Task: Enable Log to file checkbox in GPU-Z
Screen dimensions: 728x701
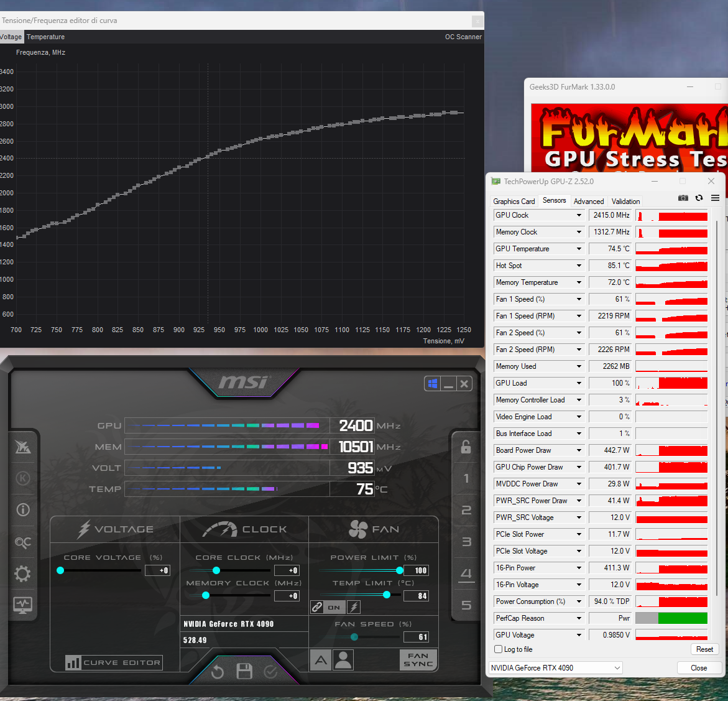Action: [x=499, y=649]
